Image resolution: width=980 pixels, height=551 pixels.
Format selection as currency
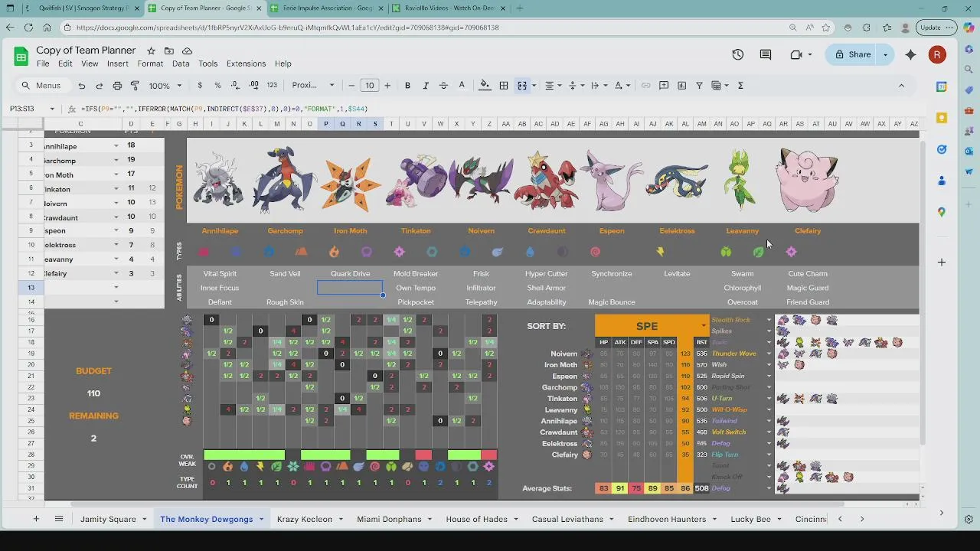point(200,86)
